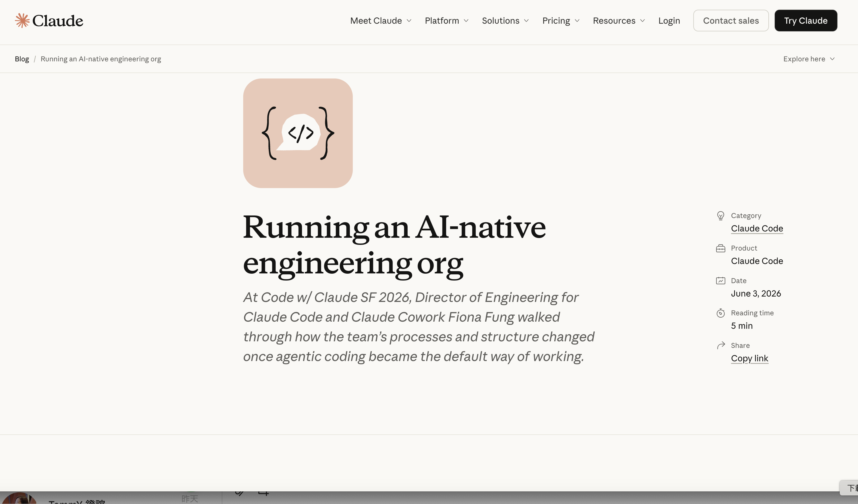
Task: Open the Solutions menu
Action: click(x=501, y=21)
